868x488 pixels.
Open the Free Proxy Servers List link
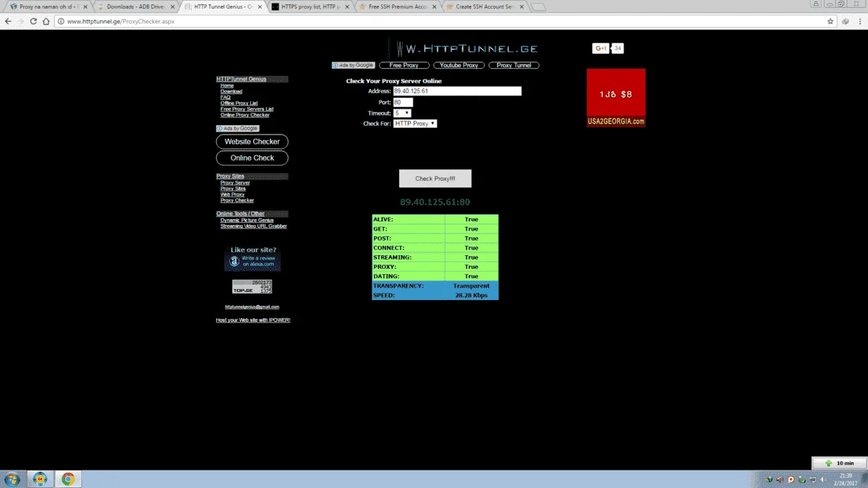(247, 109)
